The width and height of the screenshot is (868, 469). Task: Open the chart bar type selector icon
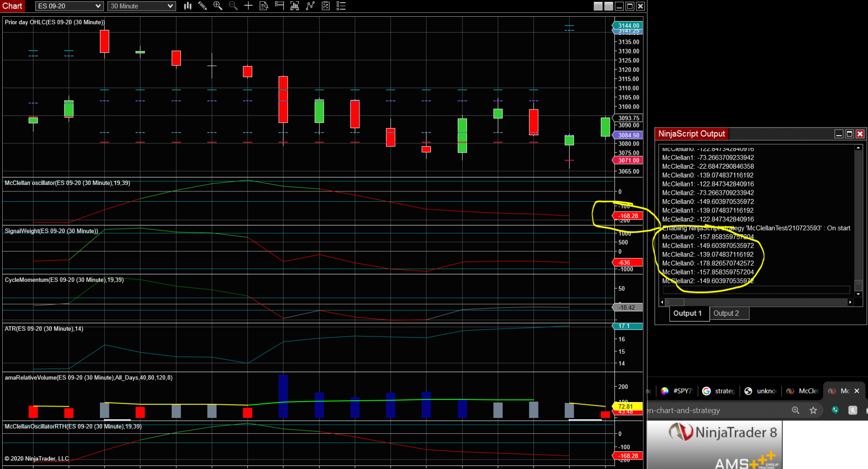click(x=188, y=6)
